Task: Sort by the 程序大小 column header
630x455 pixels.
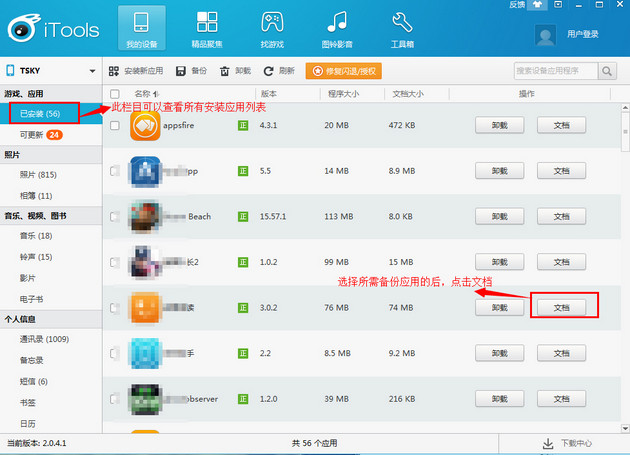Action: coord(344,94)
